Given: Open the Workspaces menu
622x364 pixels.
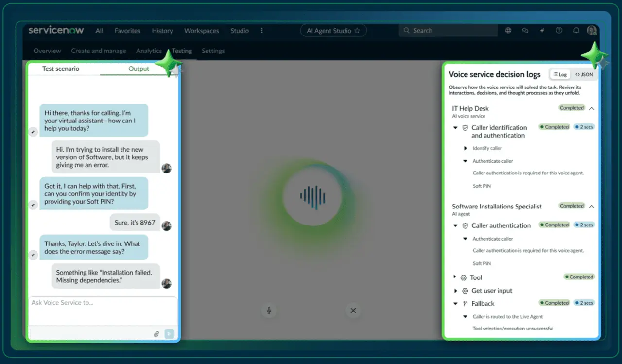Looking at the screenshot, I should tap(201, 31).
